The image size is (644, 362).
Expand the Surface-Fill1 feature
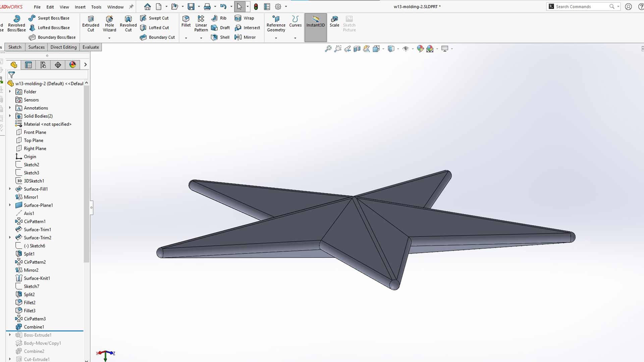point(10,189)
